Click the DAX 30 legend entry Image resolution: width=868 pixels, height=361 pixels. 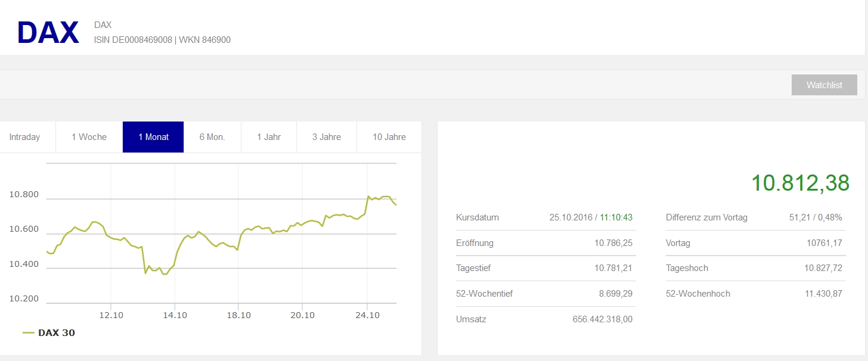point(56,333)
